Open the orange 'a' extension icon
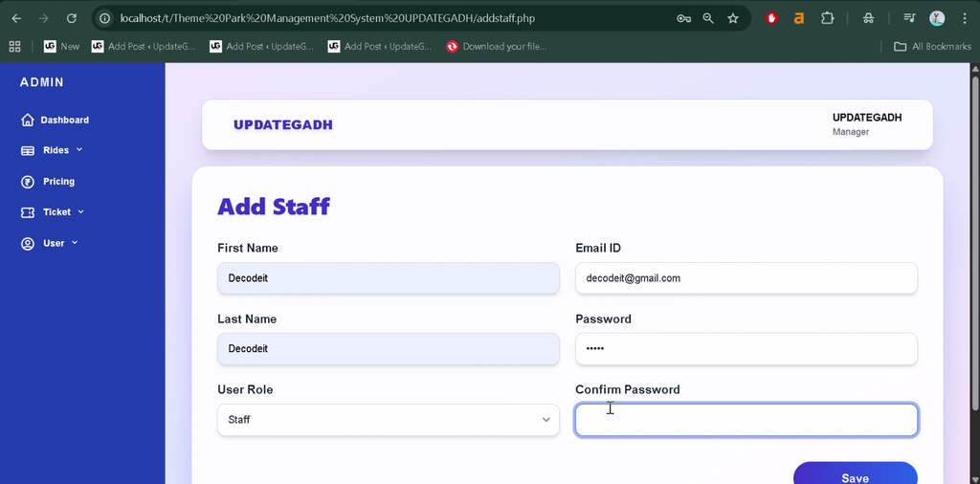 tap(799, 18)
